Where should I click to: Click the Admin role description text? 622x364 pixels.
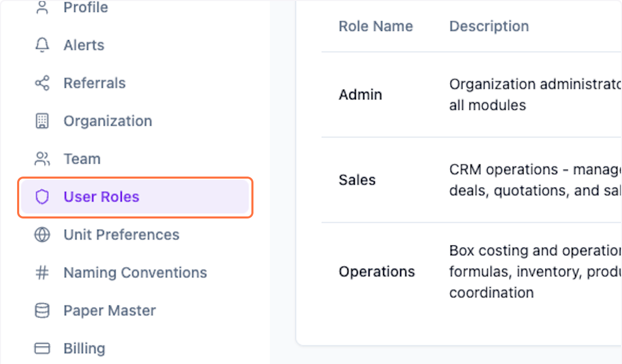(x=534, y=95)
